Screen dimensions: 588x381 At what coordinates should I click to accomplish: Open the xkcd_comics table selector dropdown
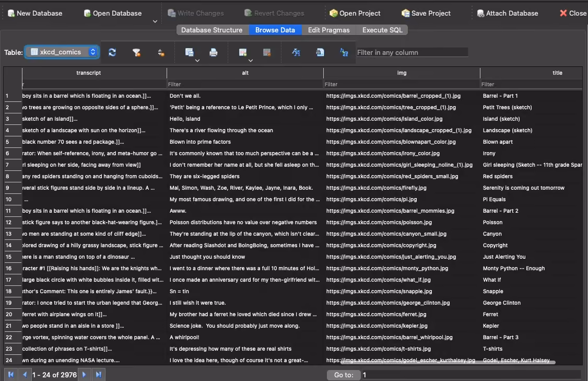click(x=62, y=52)
